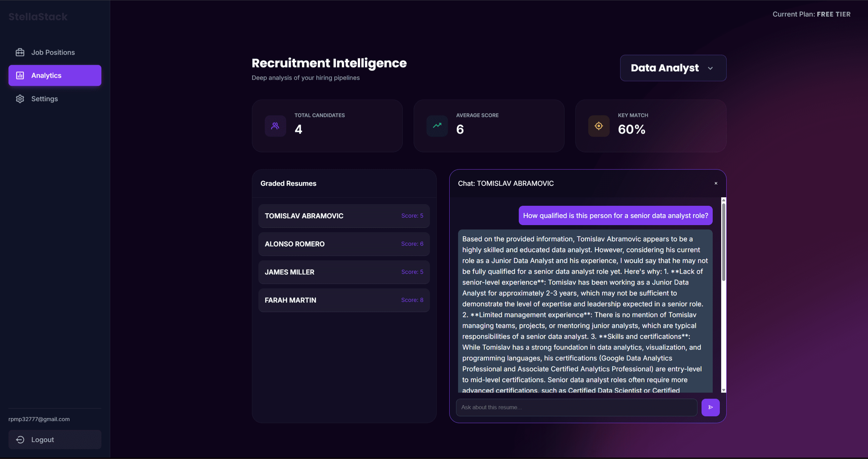Screen dimensions: 868x459
Task: Click the Current Plan FREE TIER label
Action: coord(812,14)
